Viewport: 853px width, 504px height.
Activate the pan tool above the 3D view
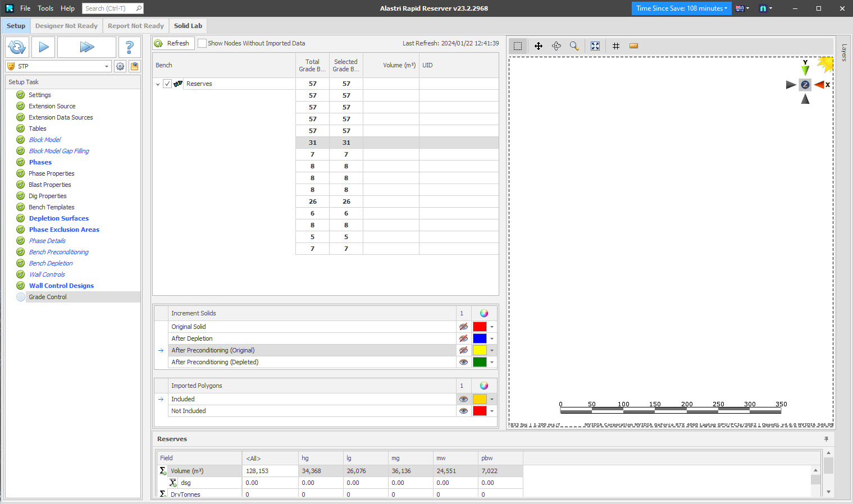coord(538,46)
